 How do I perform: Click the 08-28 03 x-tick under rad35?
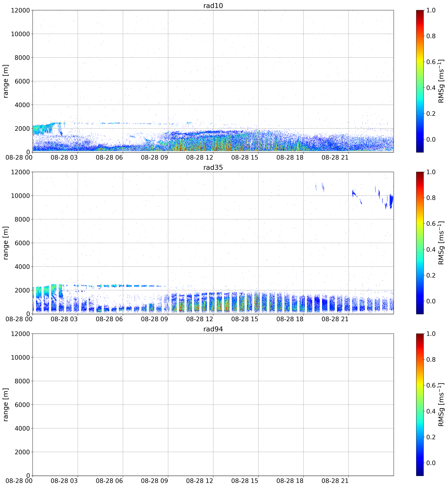[x=64, y=319]
